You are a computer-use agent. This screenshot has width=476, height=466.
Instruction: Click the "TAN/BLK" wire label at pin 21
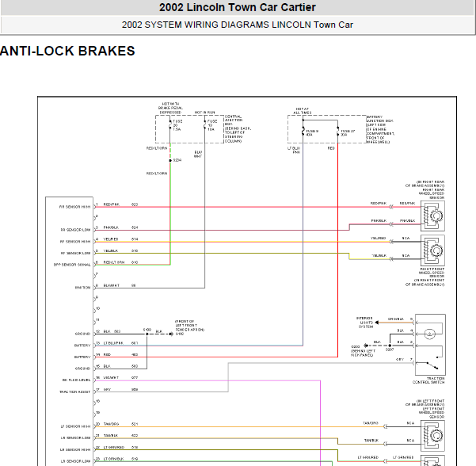(x=111, y=435)
